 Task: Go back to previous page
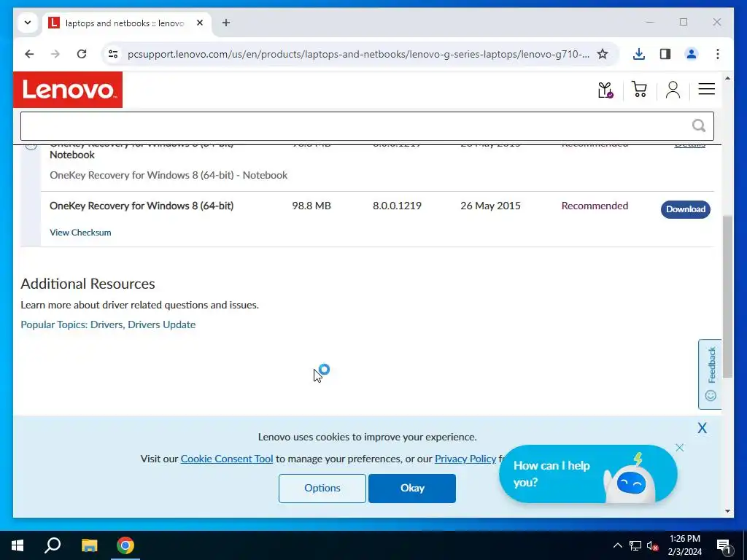coord(29,54)
